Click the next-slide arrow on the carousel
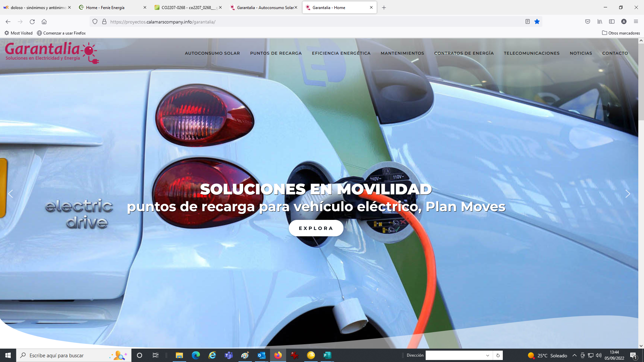644x362 pixels. tap(628, 194)
